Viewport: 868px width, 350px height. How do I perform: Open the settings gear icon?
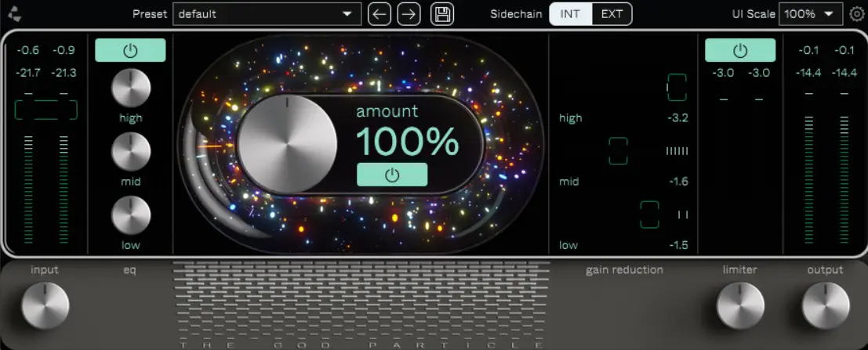[x=856, y=14]
